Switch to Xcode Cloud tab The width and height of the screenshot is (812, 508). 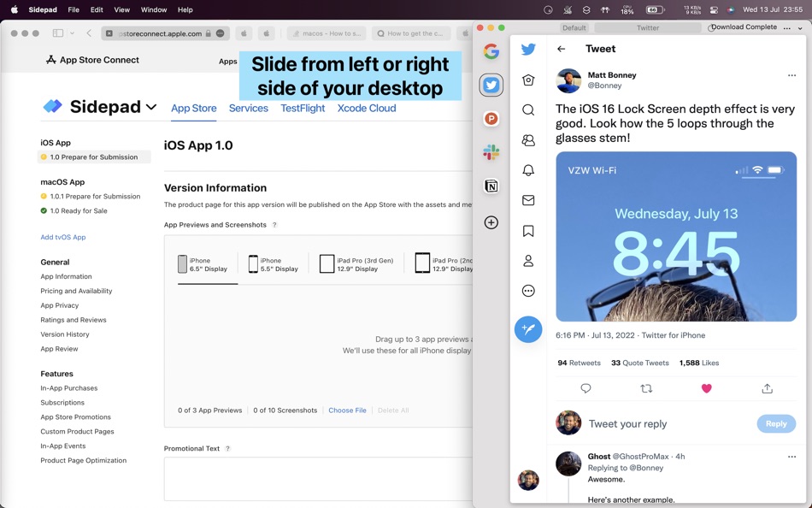(367, 109)
